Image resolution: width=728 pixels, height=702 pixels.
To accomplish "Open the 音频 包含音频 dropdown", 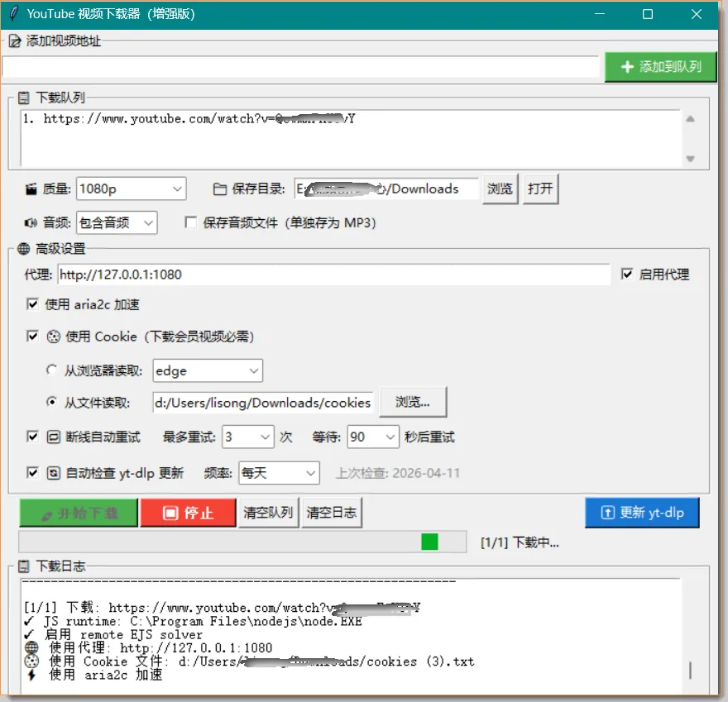I will click(x=117, y=222).
